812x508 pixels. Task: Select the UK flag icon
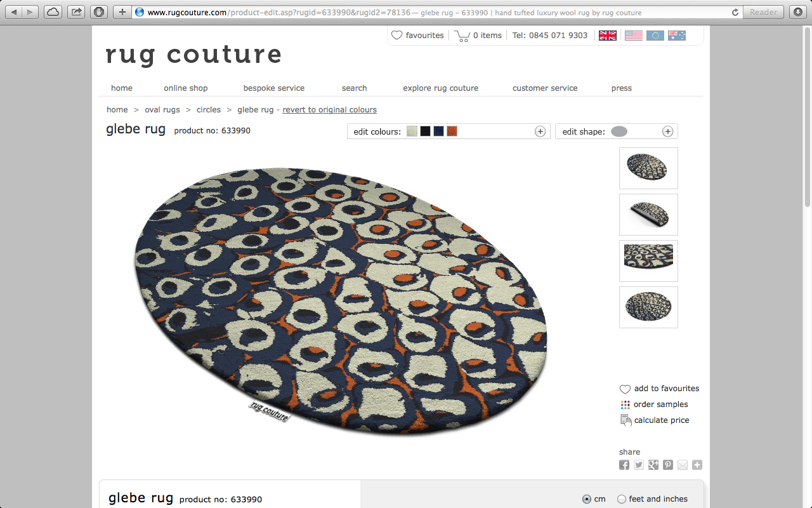coord(608,36)
